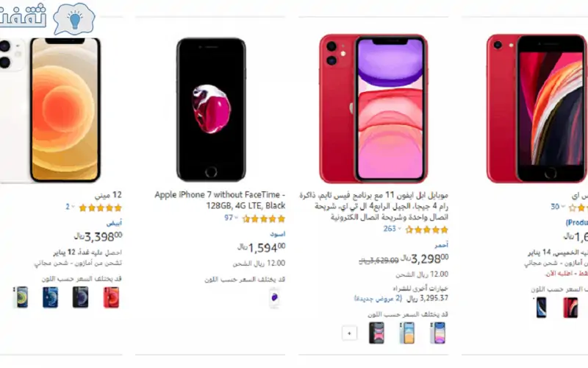Viewport: 588px width, 368px height.
Task: Click the black iPhone 7 product image
Action: point(211,110)
